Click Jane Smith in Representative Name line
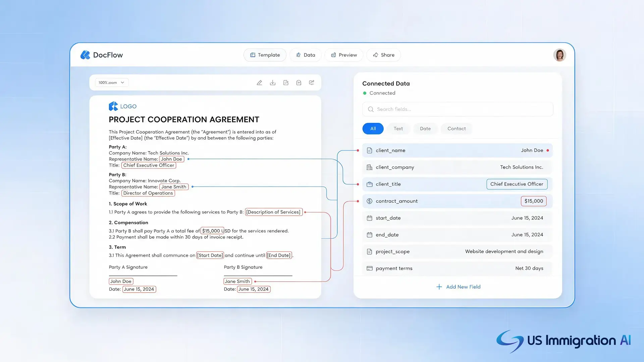Viewport: 644px width, 362px height. [174, 187]
